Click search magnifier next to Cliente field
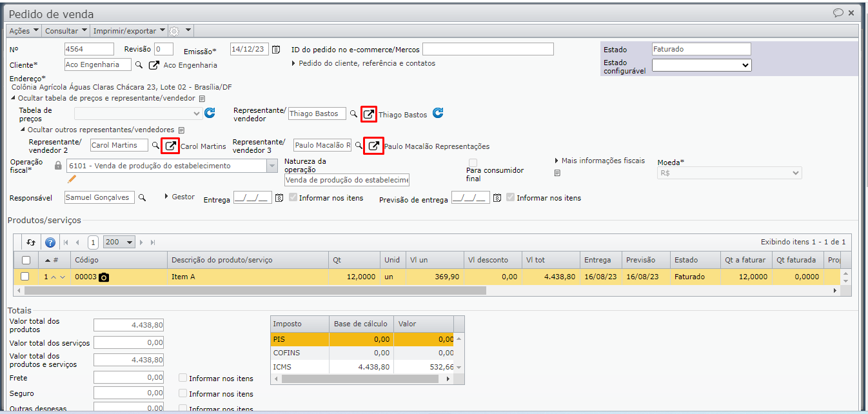The image size is (868, 414). [139, 64]
